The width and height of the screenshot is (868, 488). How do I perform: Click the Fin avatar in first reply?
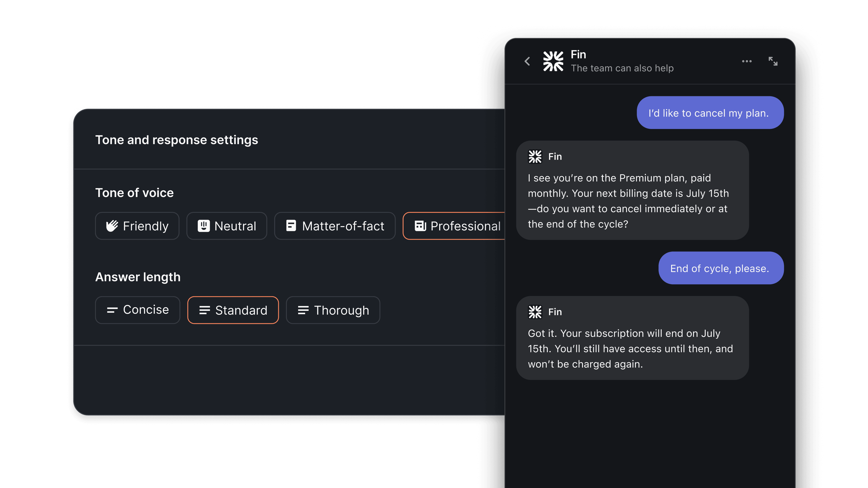pyautogui.click(x=535, y=157)
